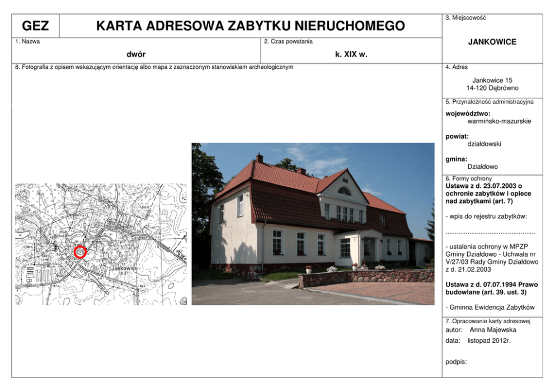Click the red circle marker on the map
555x392 pixels.
click(80, 252)
